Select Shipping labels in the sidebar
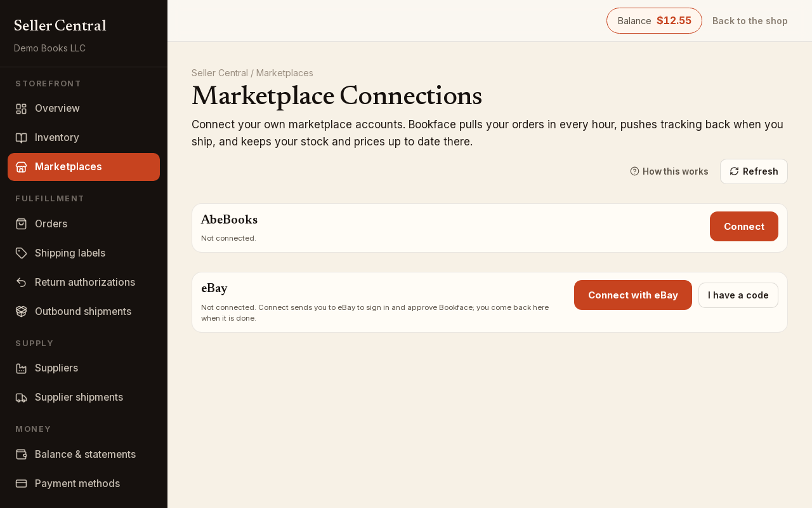 (84, 253)
